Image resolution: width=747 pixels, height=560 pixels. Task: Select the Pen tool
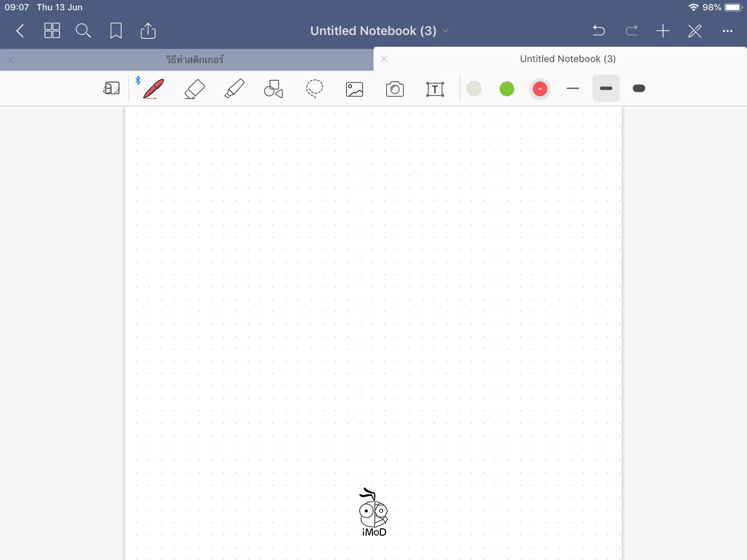pos(153,89)
